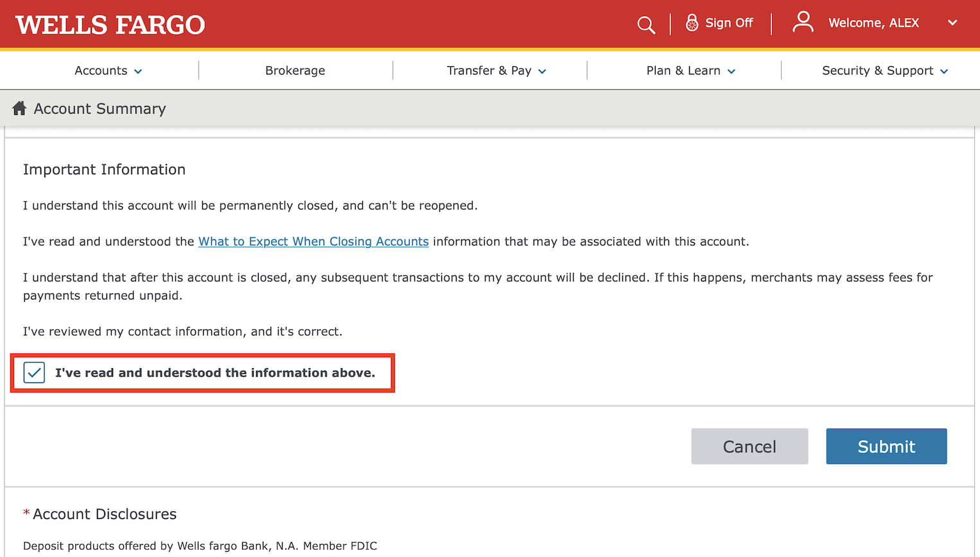
Task: Submit the account closure request
Action: pos(886,446)
